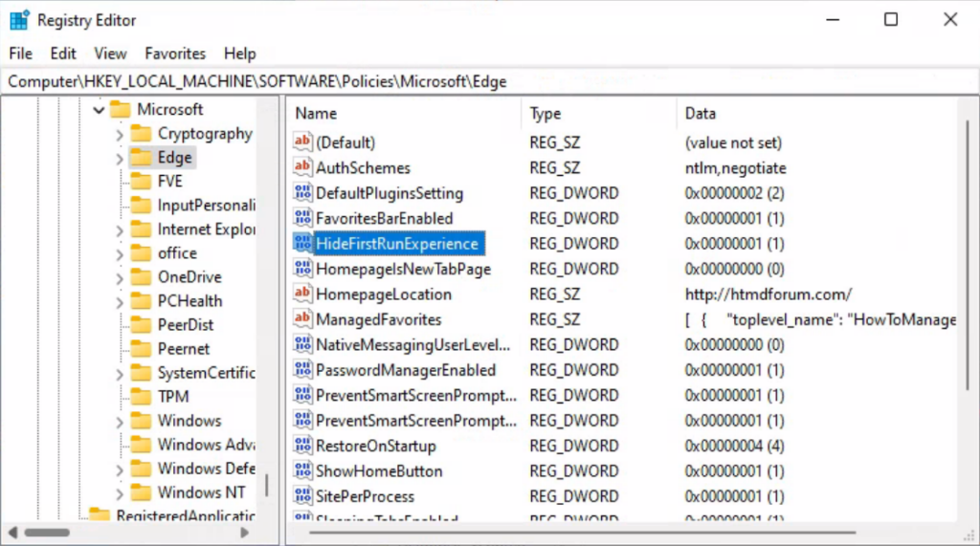The height and width of the screenshot is (546, 980).
Task: Select the Peernet key
Action: pos(183,349)
